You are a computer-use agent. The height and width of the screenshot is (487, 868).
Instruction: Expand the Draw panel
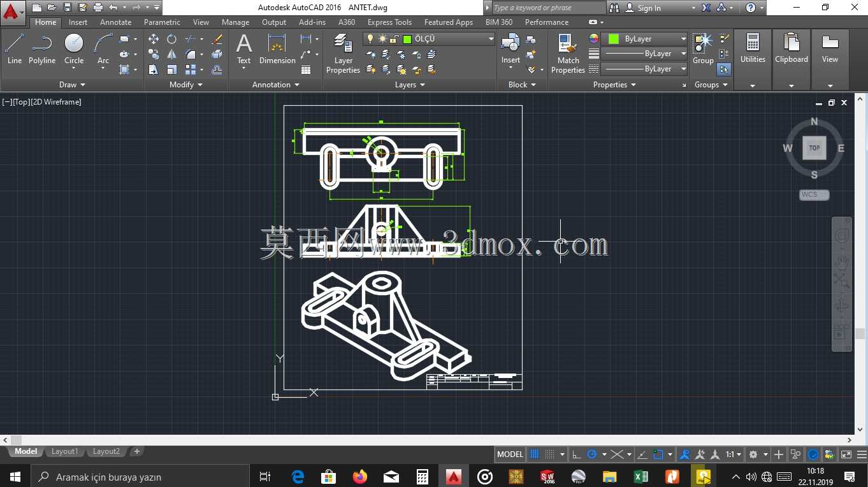[x=72, y=85]
